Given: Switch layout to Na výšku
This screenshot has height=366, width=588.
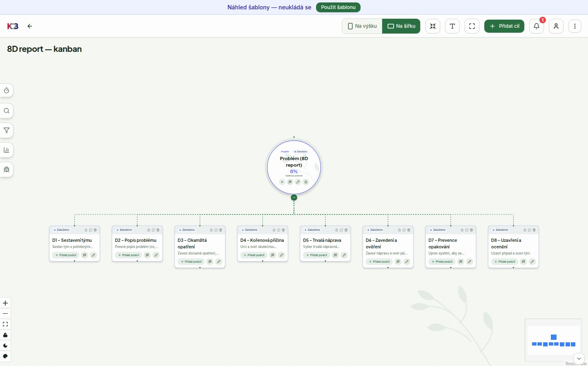Looking at the screenshot, I should coord(362,26).
